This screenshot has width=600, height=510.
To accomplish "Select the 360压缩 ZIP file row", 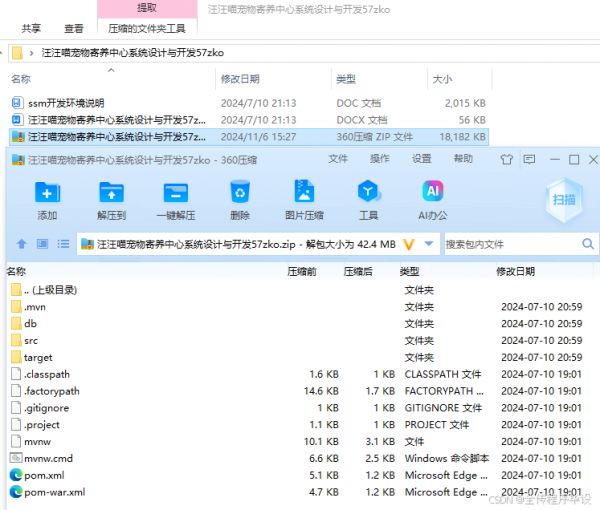I will click(249, 137).
